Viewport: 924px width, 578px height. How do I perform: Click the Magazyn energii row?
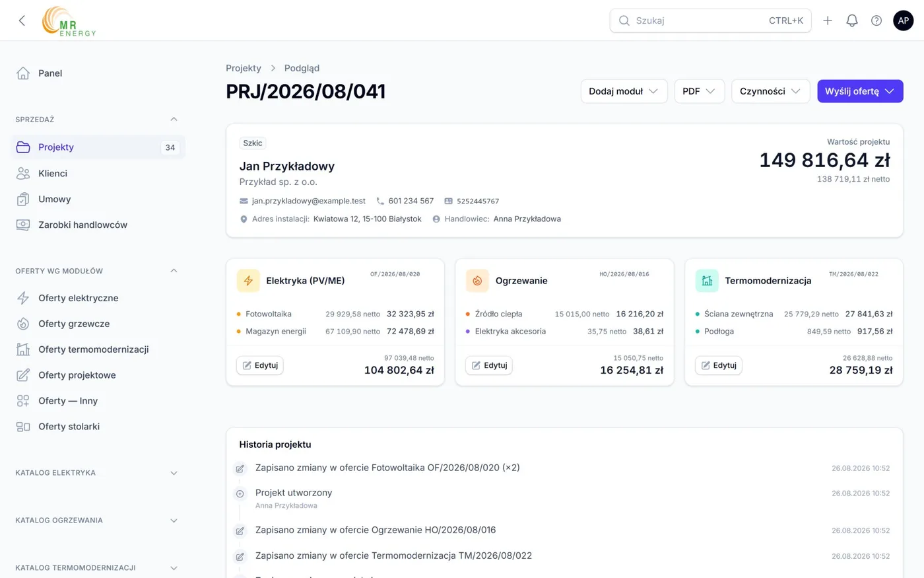point(335,332)
